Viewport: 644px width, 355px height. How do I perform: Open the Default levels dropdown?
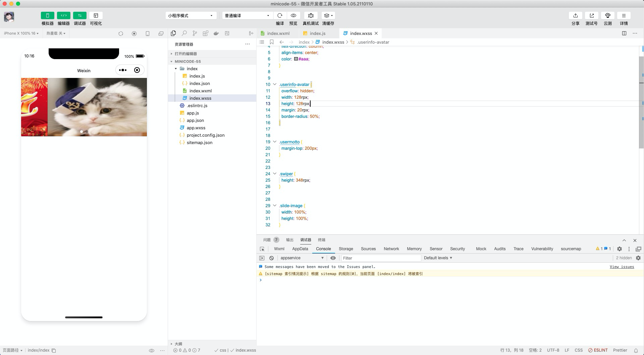tap(438, 258)
